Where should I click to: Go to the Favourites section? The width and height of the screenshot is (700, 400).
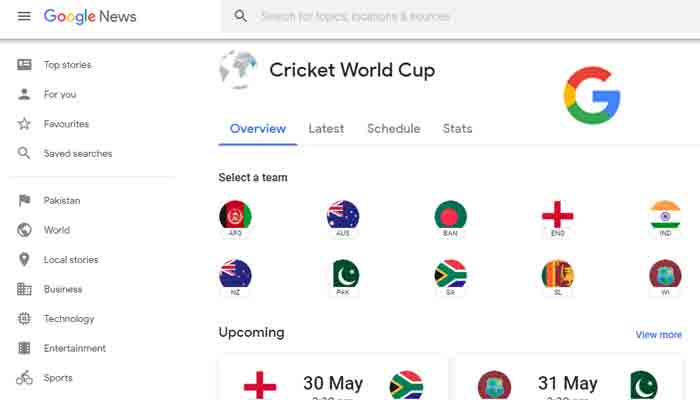(66, 124)
